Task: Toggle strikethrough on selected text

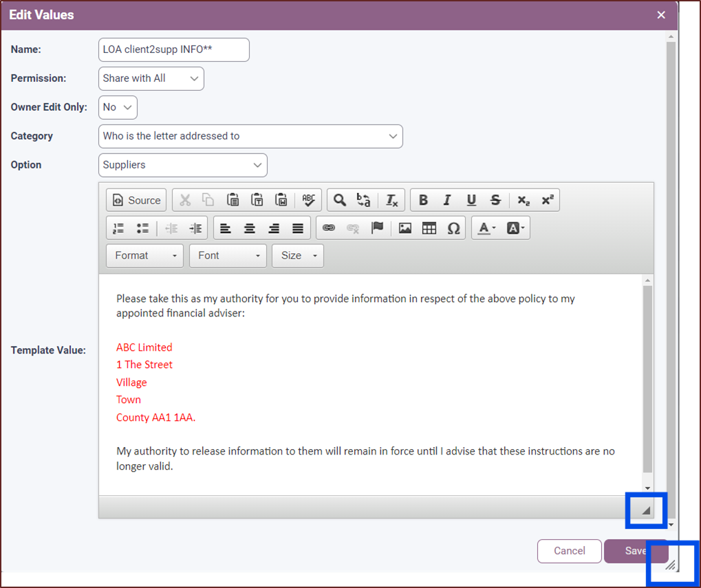Action: pyautogui.click(x=495, y=199)
